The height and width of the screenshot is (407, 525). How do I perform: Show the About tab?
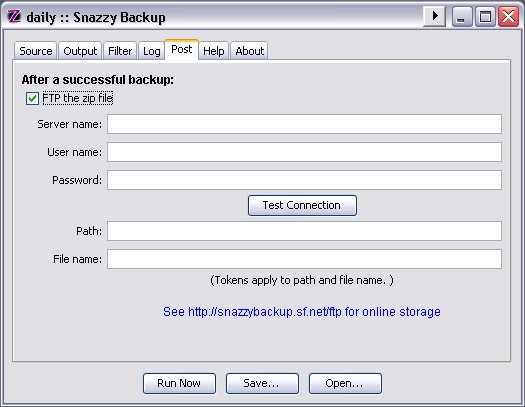pyautogui.click(x=249, y=51)
